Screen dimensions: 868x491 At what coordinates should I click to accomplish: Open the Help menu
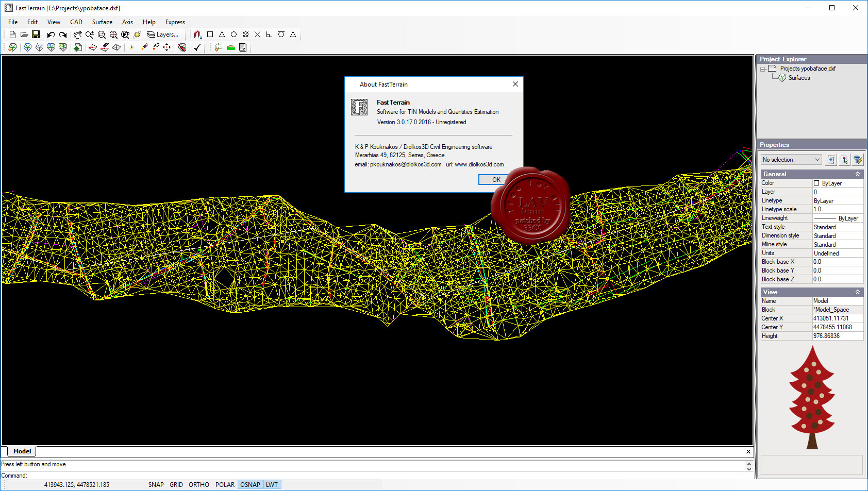pyautogui.click(x=149, y=22)
